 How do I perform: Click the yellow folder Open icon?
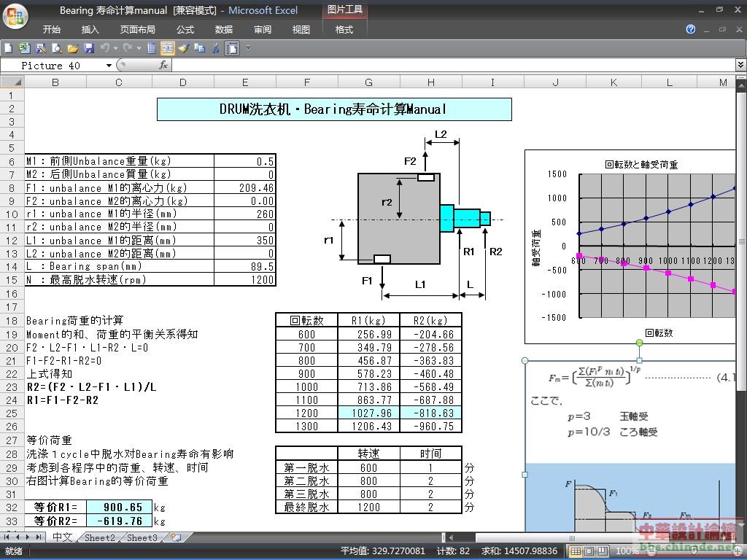point(73,47)
